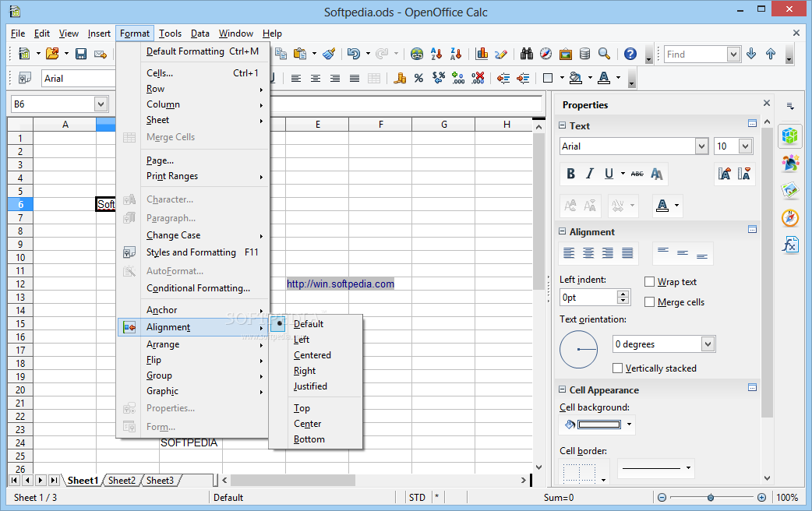812x511 pixels.
Task: Click the Find text field
Action: click(695, 55)
